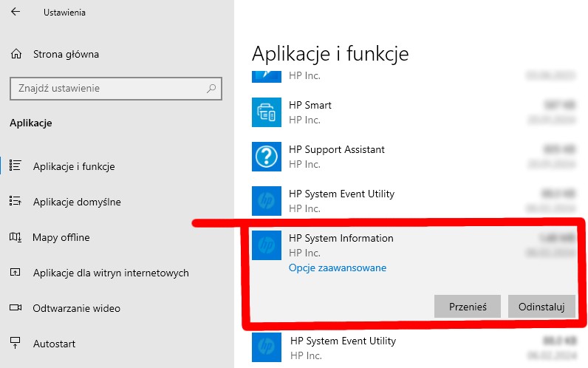Click the Odinstaluj button
Image resolution: width=588 pixels, height=368 pixels.
coord(541,307)
